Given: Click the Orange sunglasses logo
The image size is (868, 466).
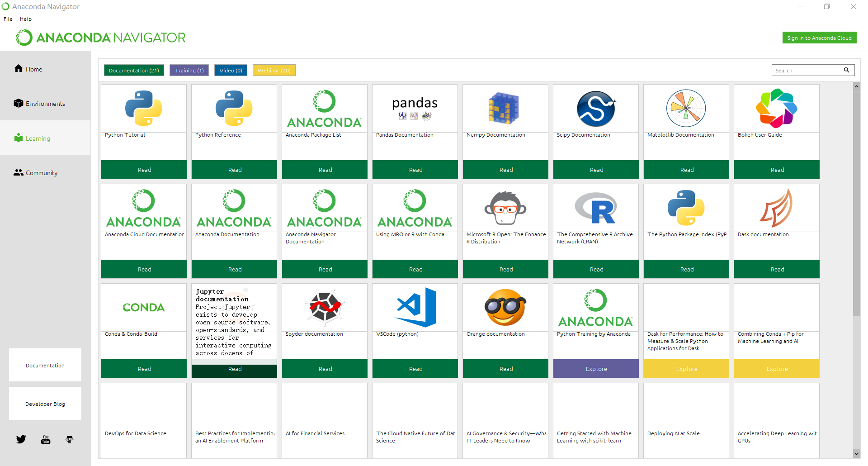Looking at the screenshot, I should [x=505, y=308].
